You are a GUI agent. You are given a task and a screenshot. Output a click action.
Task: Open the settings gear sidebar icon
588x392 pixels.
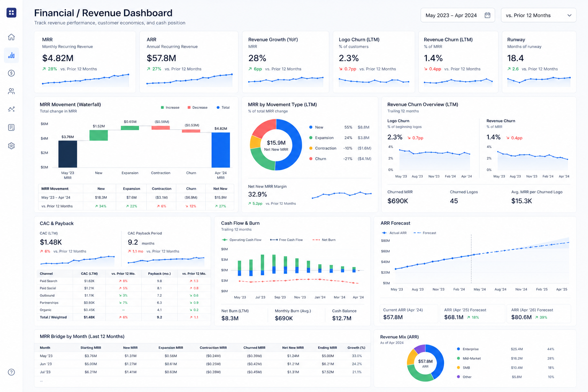(x=11, y=146)
